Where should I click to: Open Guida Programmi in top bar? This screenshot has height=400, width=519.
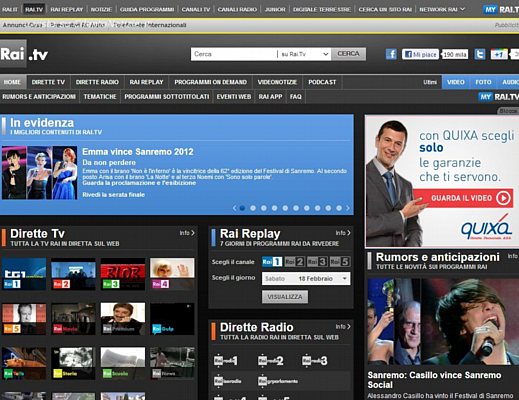147,9
